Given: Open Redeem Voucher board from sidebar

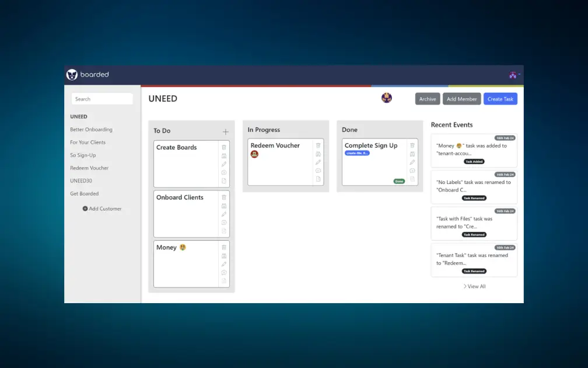Looking at the screenshot, I should coord(89,168).
